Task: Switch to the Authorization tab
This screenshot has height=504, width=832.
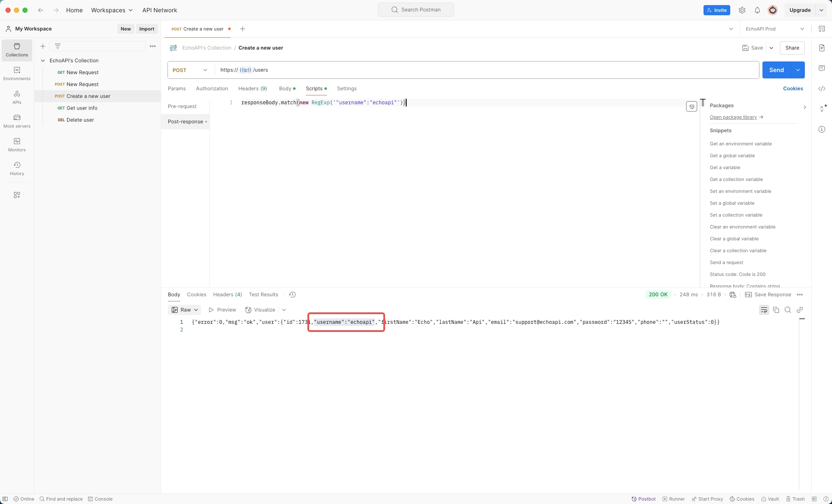Action: [212, 89]
